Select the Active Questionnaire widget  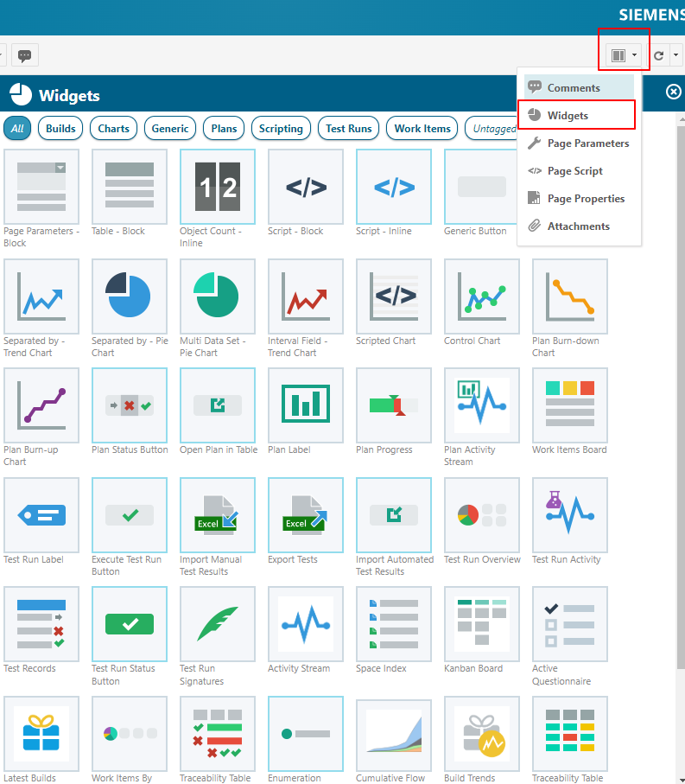pos(570,624)
